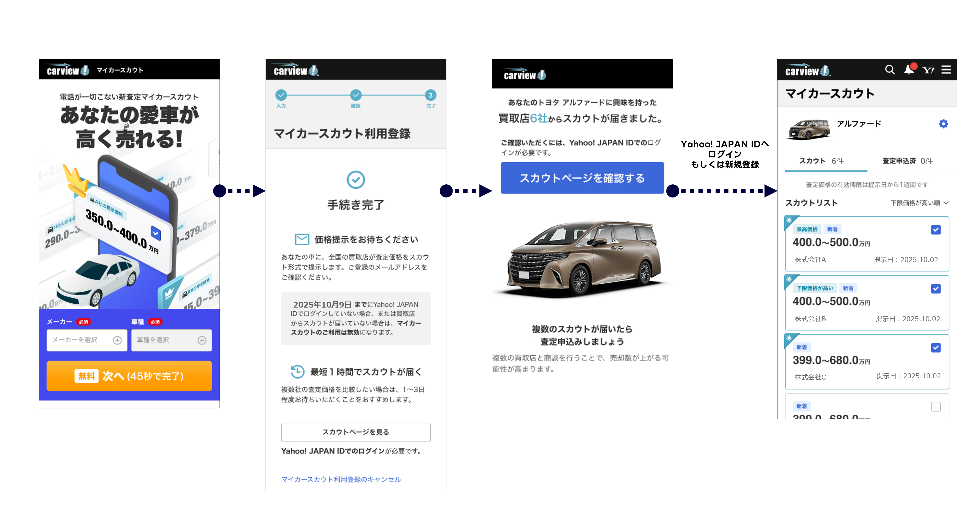Click carview logo in My Car Scout list header

tap(807, 70)
